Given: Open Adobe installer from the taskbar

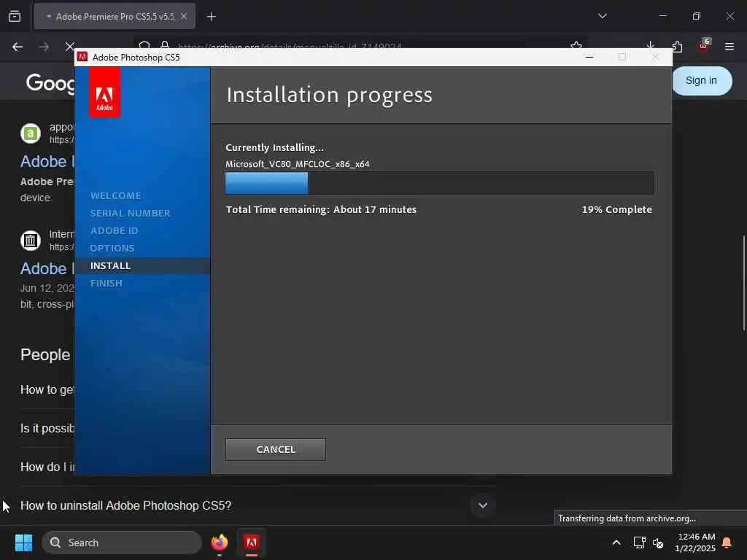Looking at the screenshot, I should [252, 542].
